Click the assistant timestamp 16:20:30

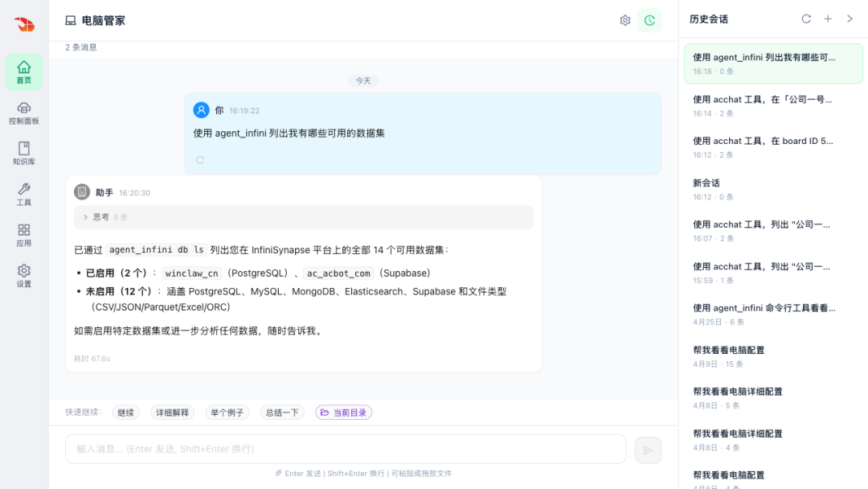[x=134, y=193]
